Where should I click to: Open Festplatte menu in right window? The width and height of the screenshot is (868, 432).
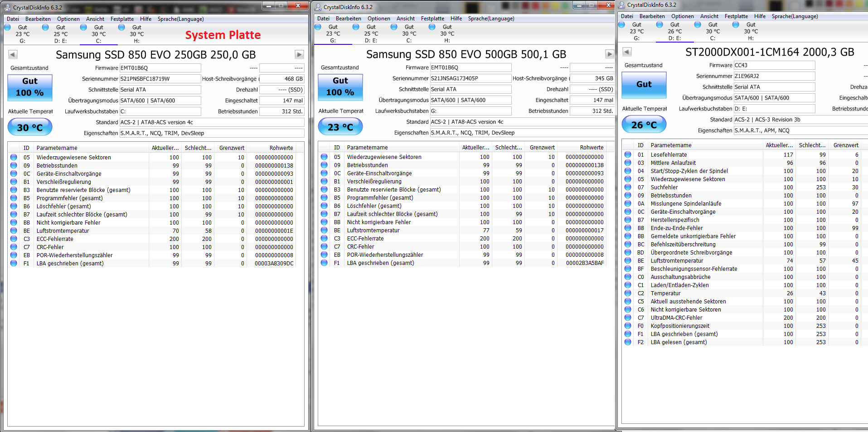click(x=736, y=16)
